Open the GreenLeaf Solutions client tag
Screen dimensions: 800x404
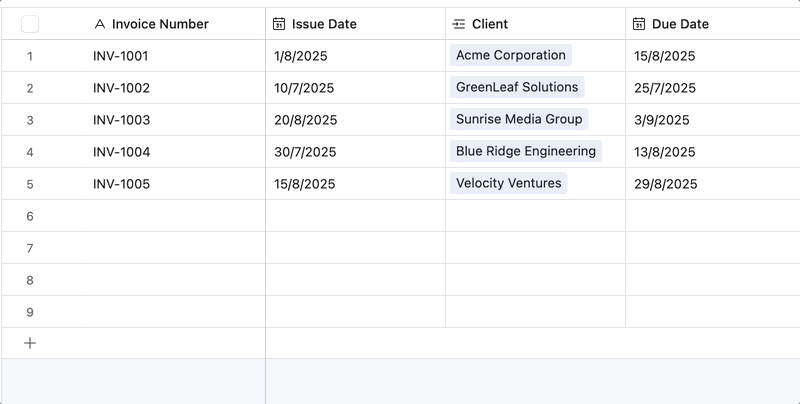(517, 88)
